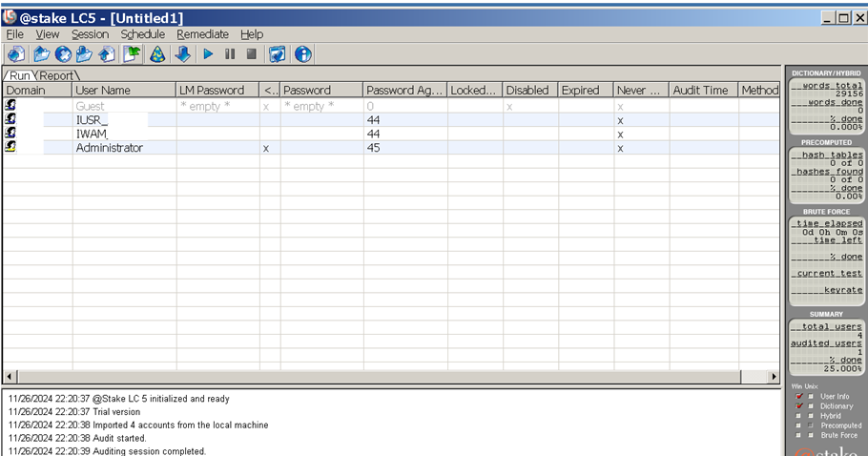
Task: Stop the audit with the stop icon
Action: pos(251,54)
